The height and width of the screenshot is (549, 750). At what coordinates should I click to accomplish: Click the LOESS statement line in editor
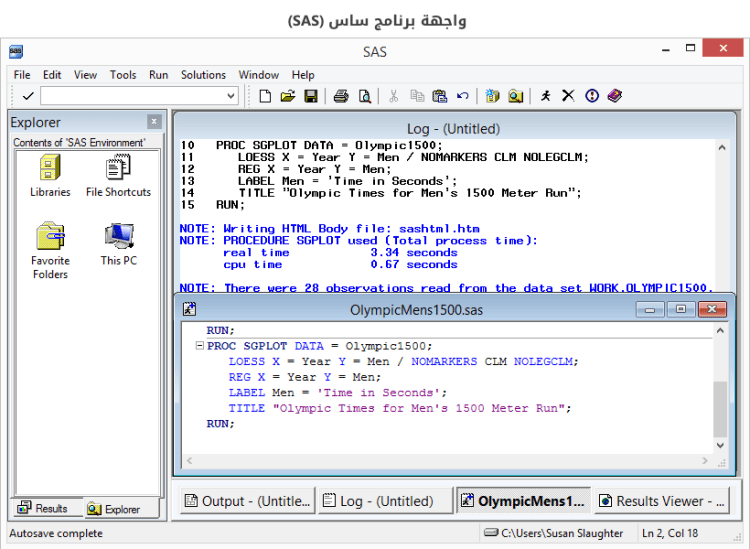click(403, 361)
